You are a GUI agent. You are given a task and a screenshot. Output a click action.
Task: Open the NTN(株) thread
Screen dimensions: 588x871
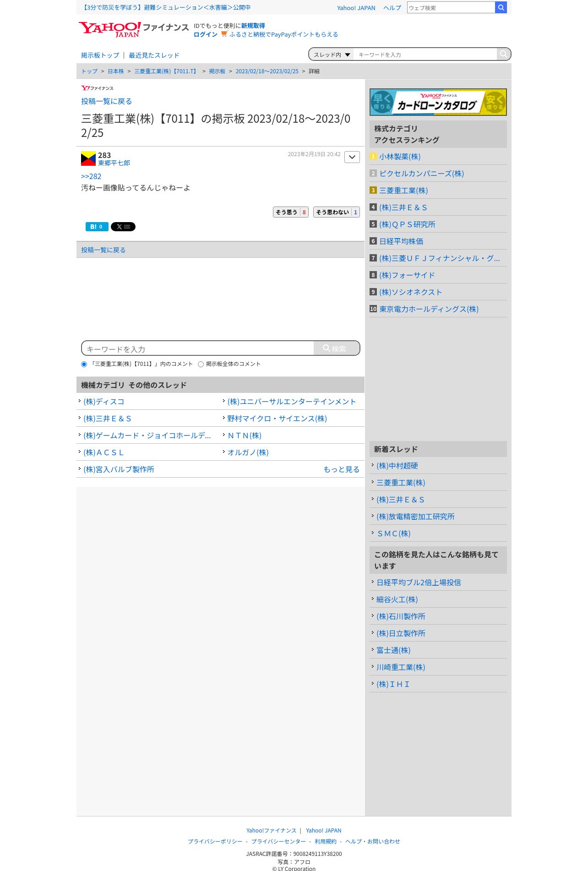(245, 435)
